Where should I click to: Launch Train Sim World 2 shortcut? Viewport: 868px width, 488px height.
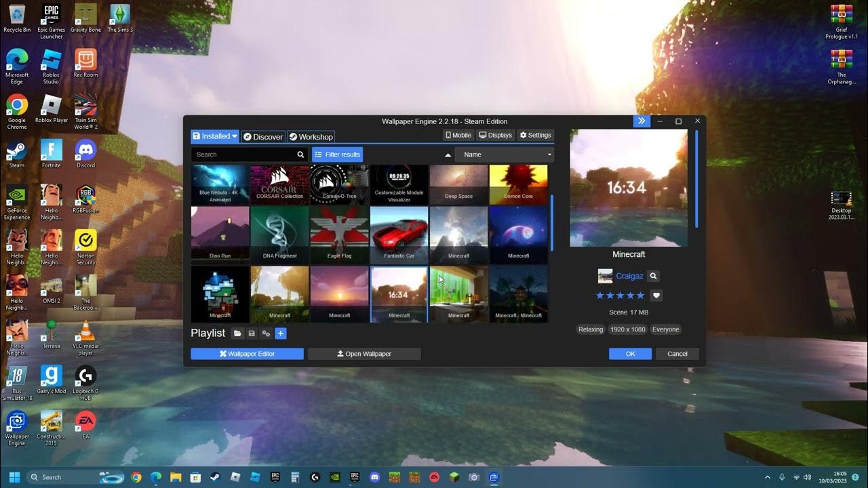(85, 112)
